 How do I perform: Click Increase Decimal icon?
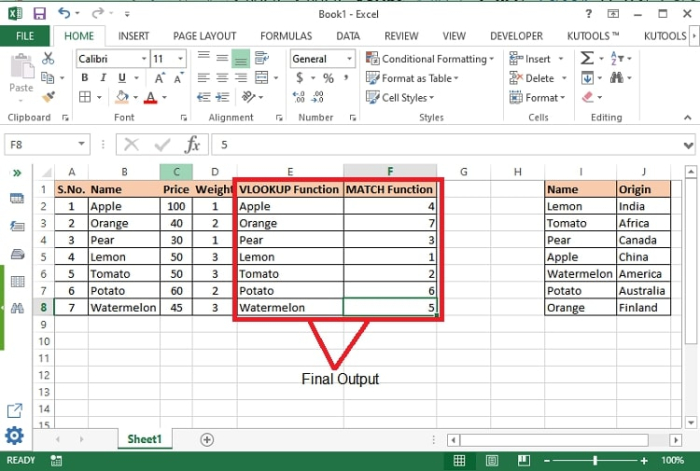pyautogui.click(x=299, y=97)
